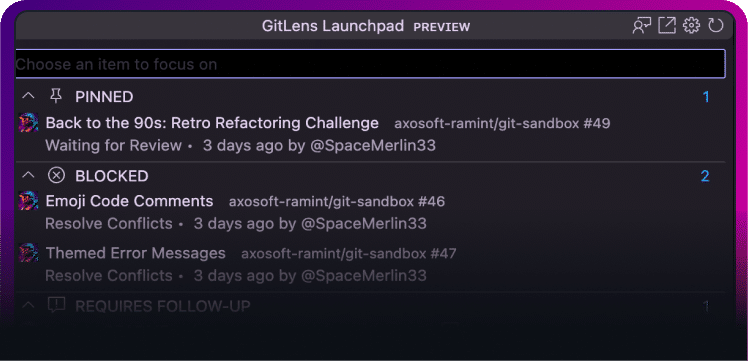Screen dimensions: 748x361
Task: Open Launchpad in editor via pop-out icon
Action: pos(667,25)
